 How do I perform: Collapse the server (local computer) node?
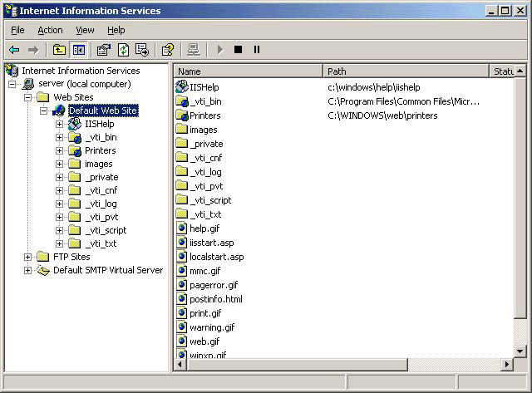pyautogui.click(x=12, y=84)
